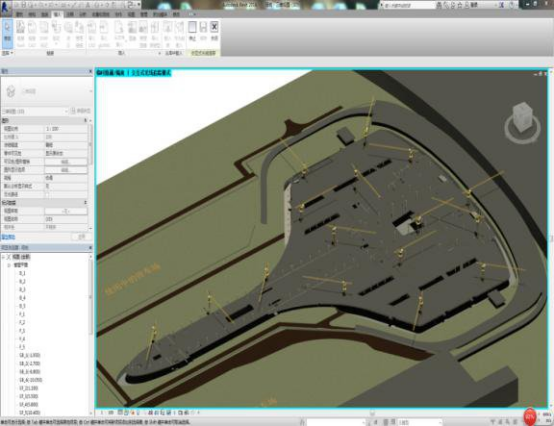Collapse the Floor Plans tree node
This screenshot has width=554, height=426.
click(x=9, y=265)
